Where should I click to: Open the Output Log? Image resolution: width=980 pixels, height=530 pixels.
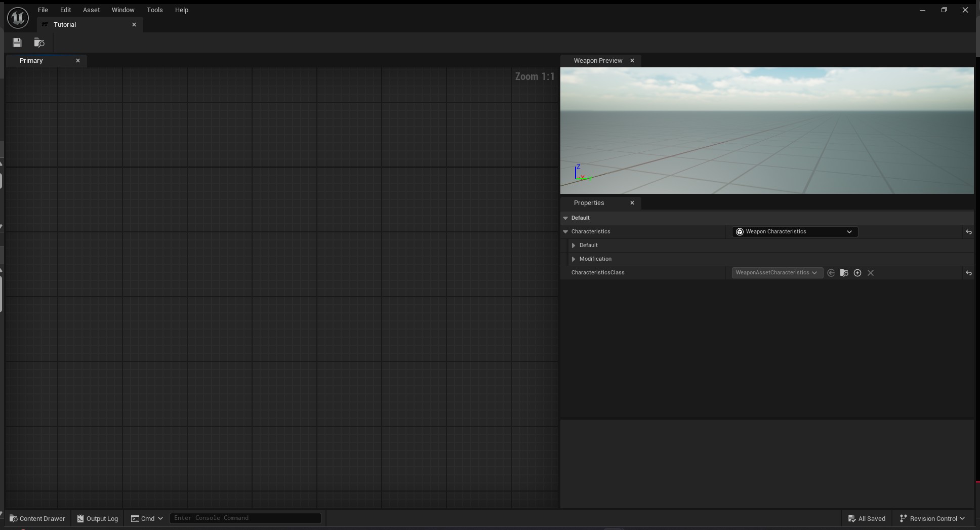(x=98, y=518)
